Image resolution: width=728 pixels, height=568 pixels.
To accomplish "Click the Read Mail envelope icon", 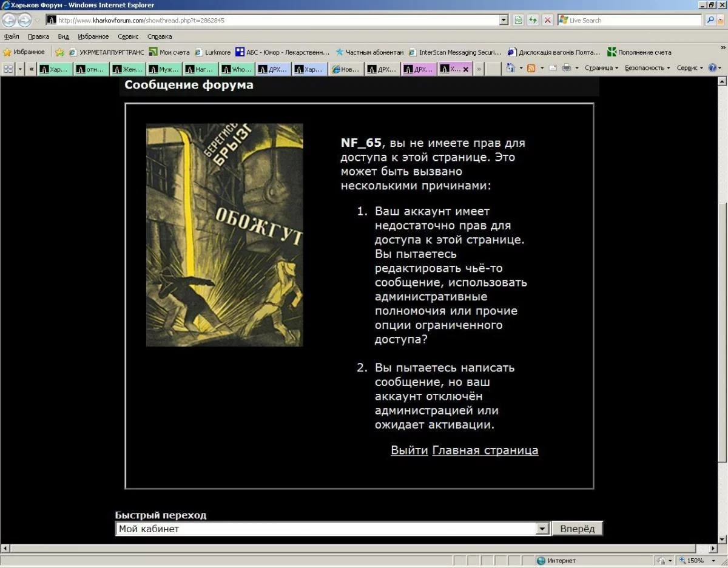I will coord(553,68).
